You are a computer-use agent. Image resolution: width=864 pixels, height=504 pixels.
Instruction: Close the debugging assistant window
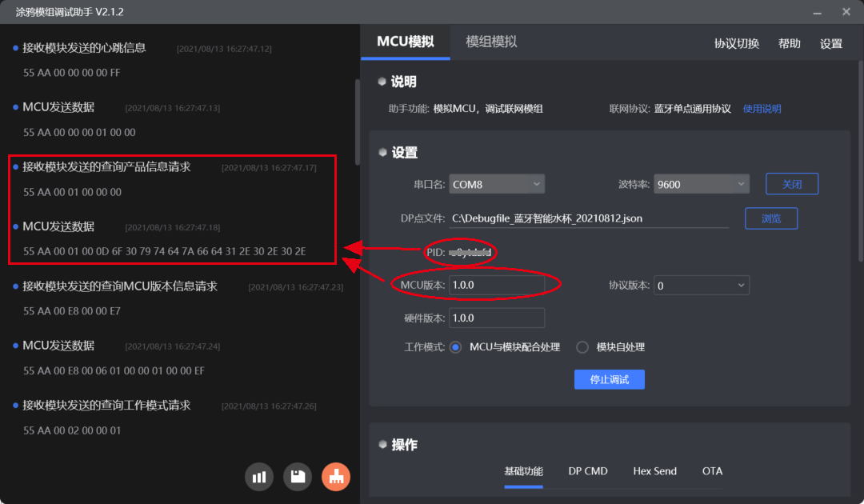pos(846,11)
